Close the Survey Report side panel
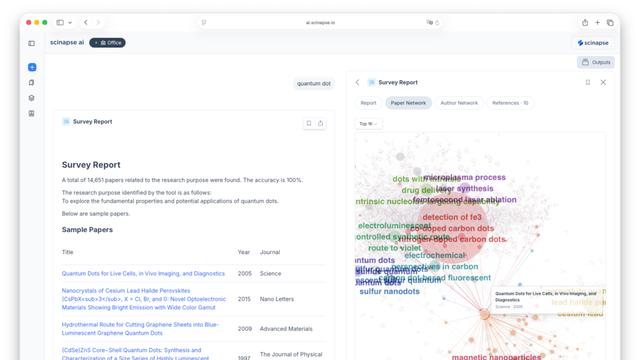The width and height of the screenshot is (640, 360). click(603, 82)
